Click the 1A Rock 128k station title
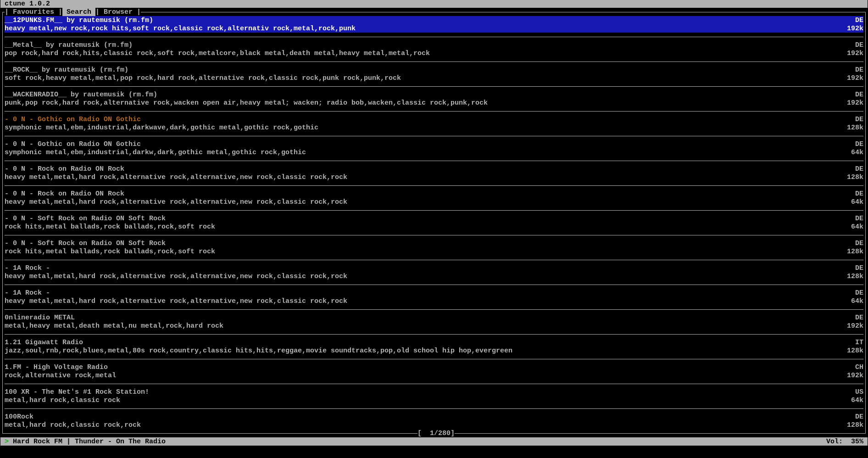The width and height of the screenshot is (868, 458). (27, 268)
